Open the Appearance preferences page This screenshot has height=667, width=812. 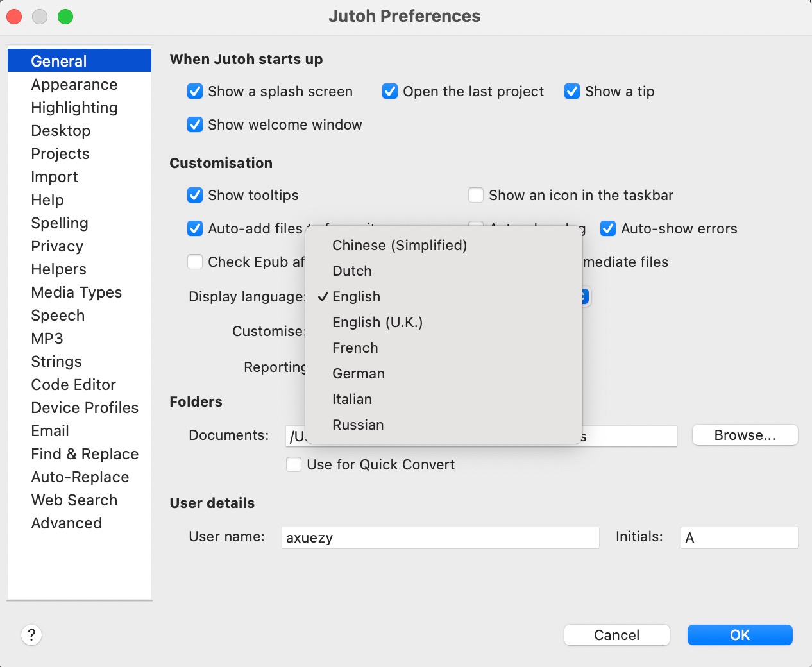(74, 85)
